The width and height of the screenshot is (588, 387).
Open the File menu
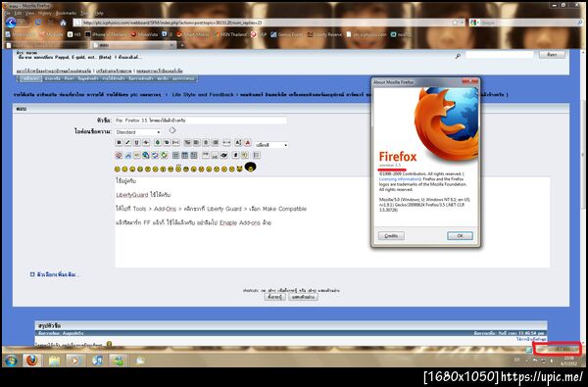coord(7,13)
